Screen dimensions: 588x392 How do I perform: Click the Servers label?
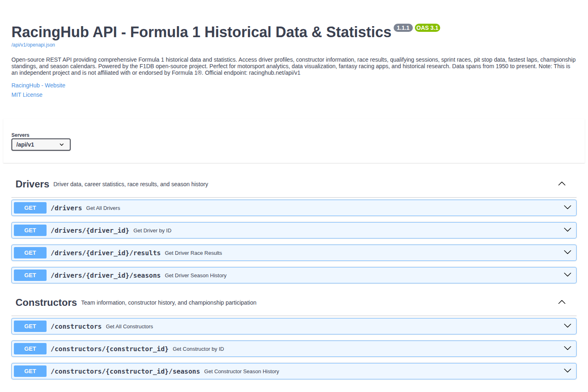coord(20,135)
